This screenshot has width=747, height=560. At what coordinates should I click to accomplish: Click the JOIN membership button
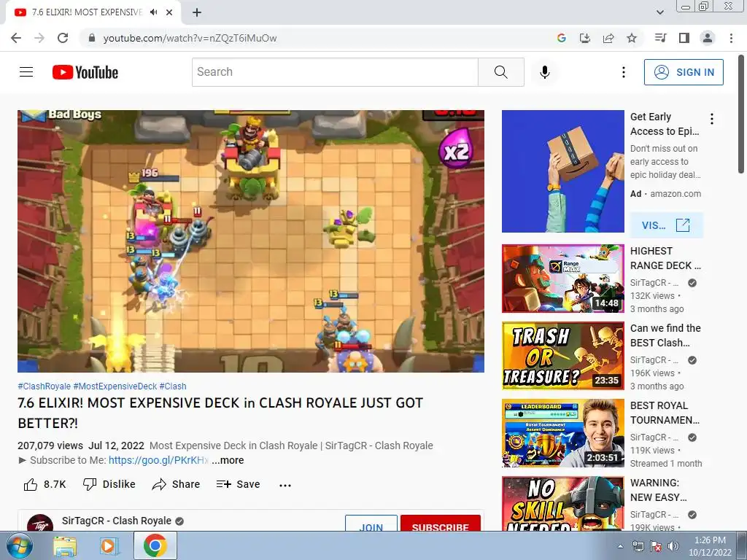(371, 524)
